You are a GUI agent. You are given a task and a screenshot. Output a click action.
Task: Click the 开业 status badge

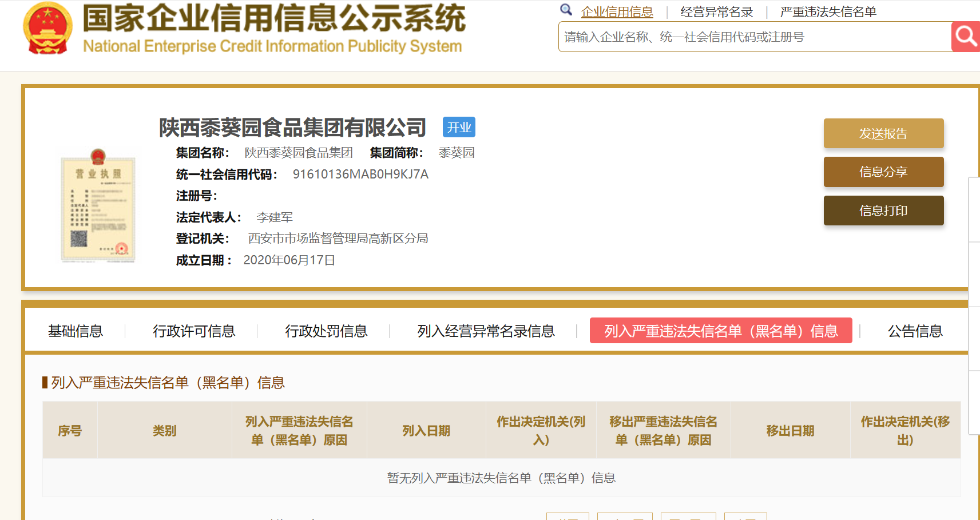pos(459,127)
